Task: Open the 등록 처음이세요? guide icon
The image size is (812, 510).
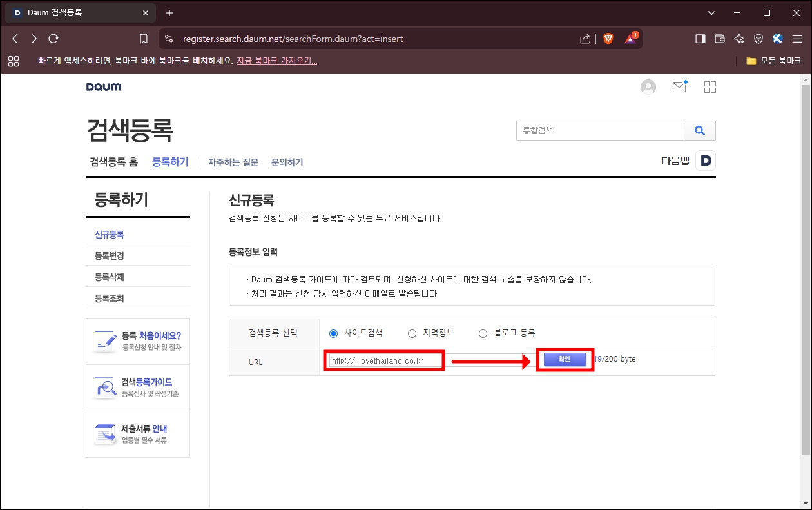Action: (x=104, y=340)
